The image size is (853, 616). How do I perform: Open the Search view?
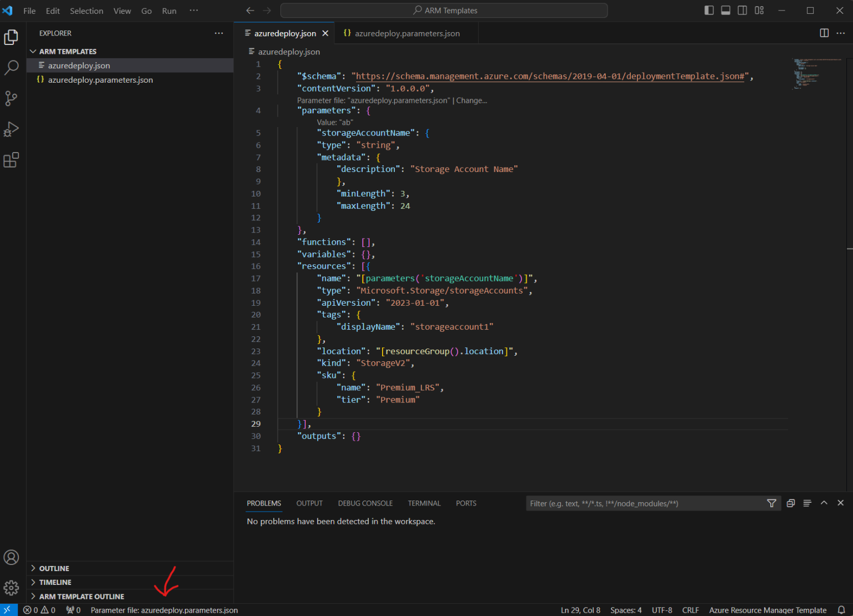pyautogui.click(x=11, y=67)
